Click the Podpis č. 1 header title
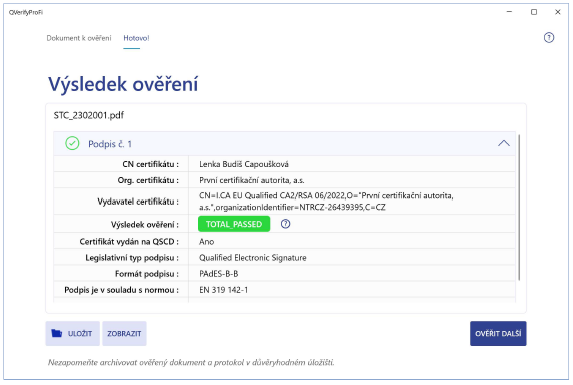Screen dimensions: 573x385 (110, 144)
